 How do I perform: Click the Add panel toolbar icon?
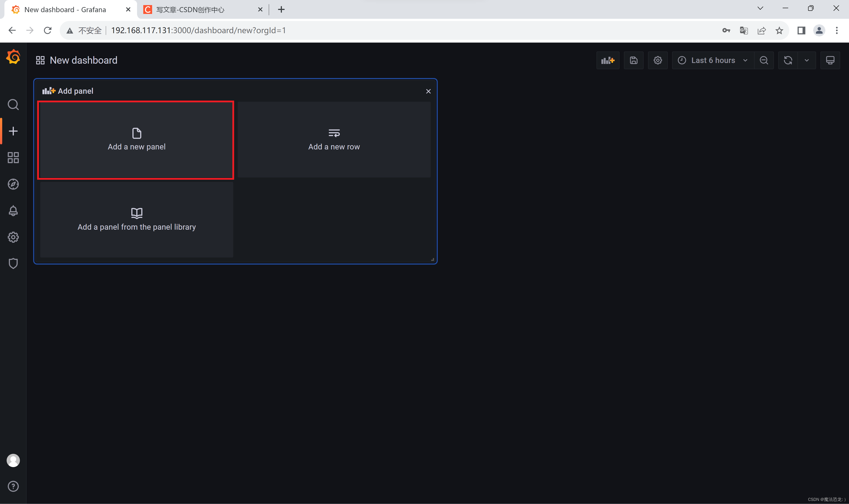tap(608, 60)
